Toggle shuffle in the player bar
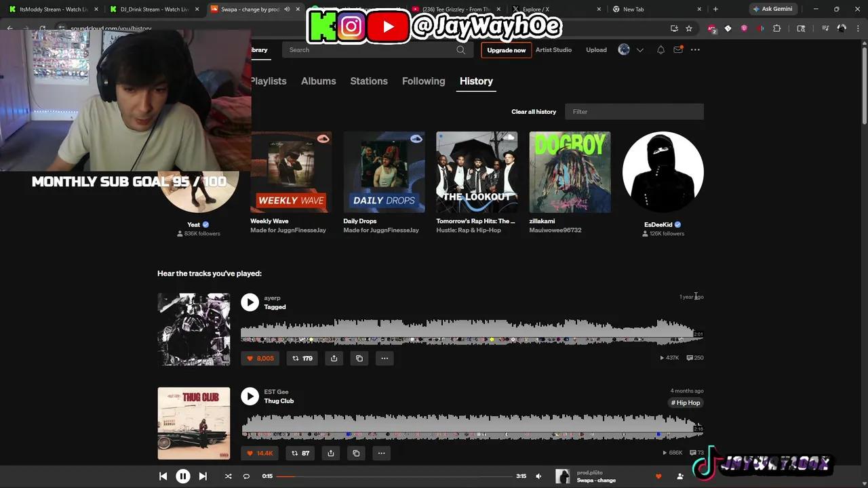This screenshot has width=868, height=488. click(228, 476)
